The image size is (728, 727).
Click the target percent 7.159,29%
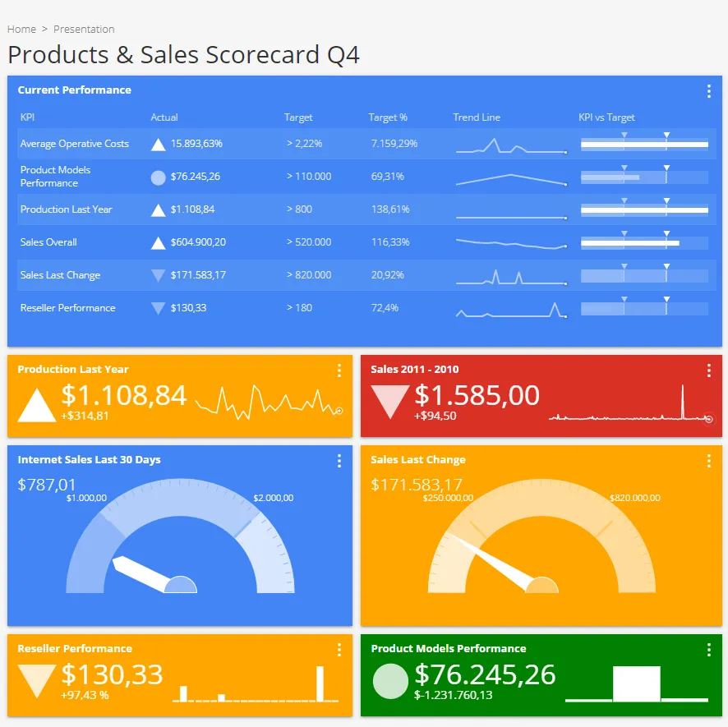click(x=394, y=144)
